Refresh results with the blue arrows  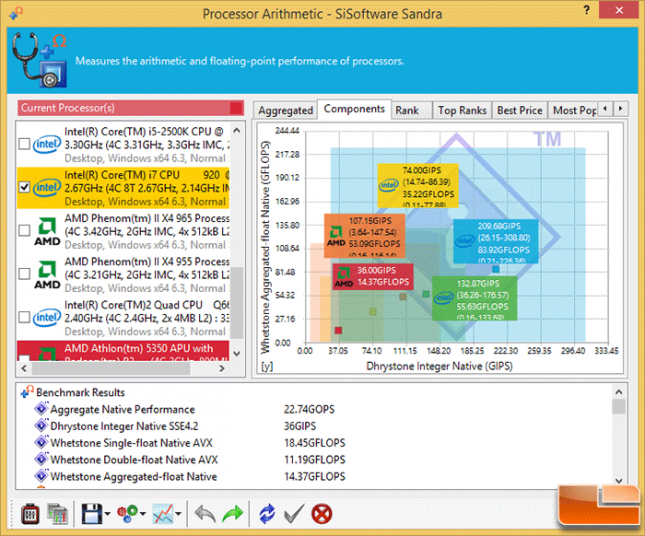click(x=267, y=514)
